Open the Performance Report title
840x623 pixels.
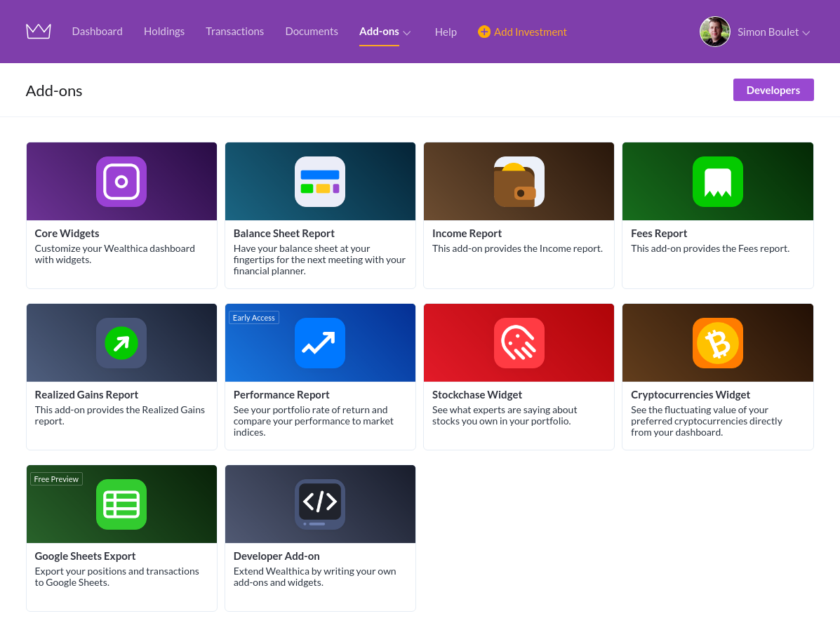pyautogui.click(x=281, y=394)
